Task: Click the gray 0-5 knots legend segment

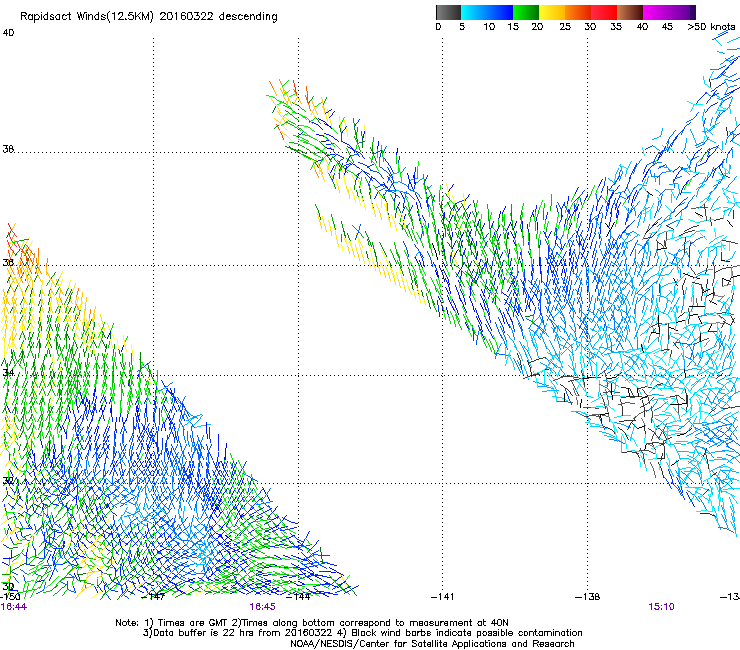Action: (448, 12)
